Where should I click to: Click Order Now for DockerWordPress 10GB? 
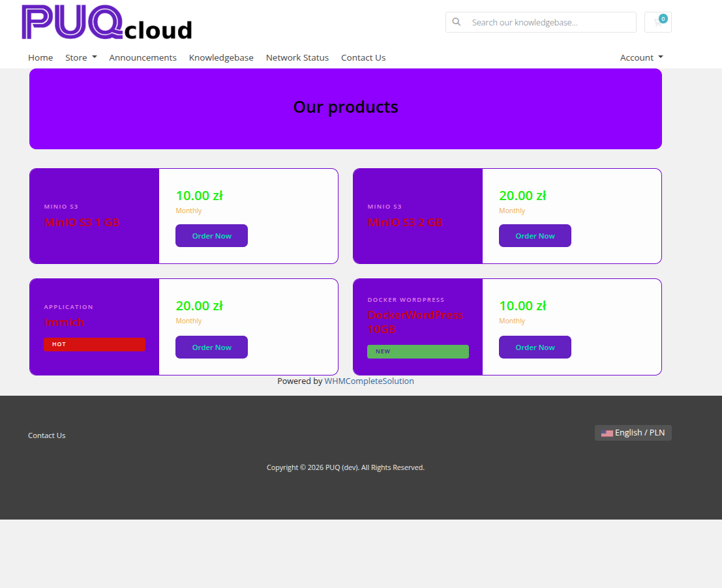pos(535,347)
